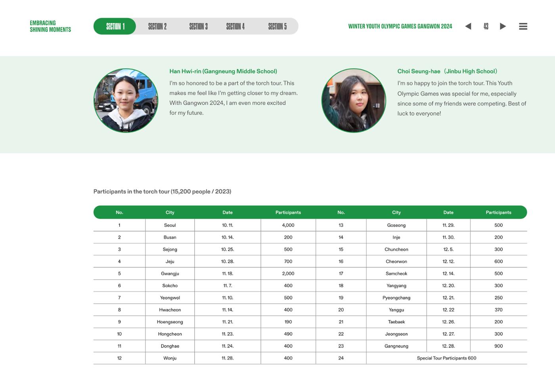Click Seoul's 4,000 participants value

288,225
